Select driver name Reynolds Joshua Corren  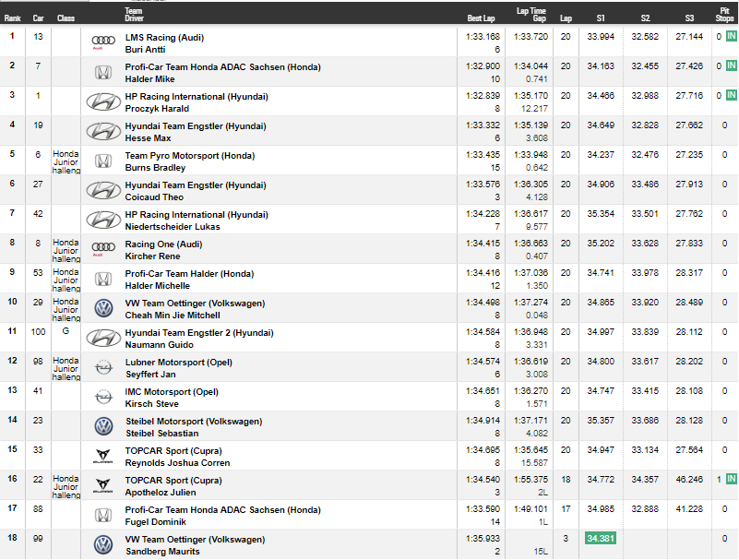[x=178, y=463]
